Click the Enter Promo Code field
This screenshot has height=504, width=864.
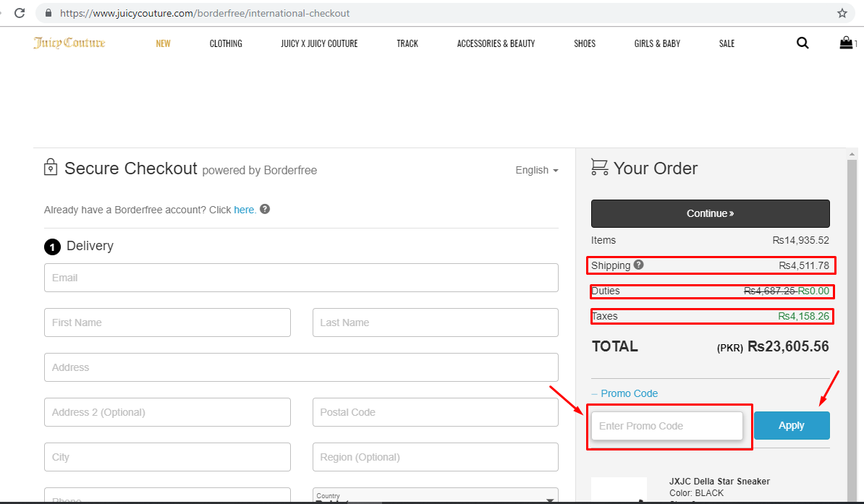tap(666, 426)
